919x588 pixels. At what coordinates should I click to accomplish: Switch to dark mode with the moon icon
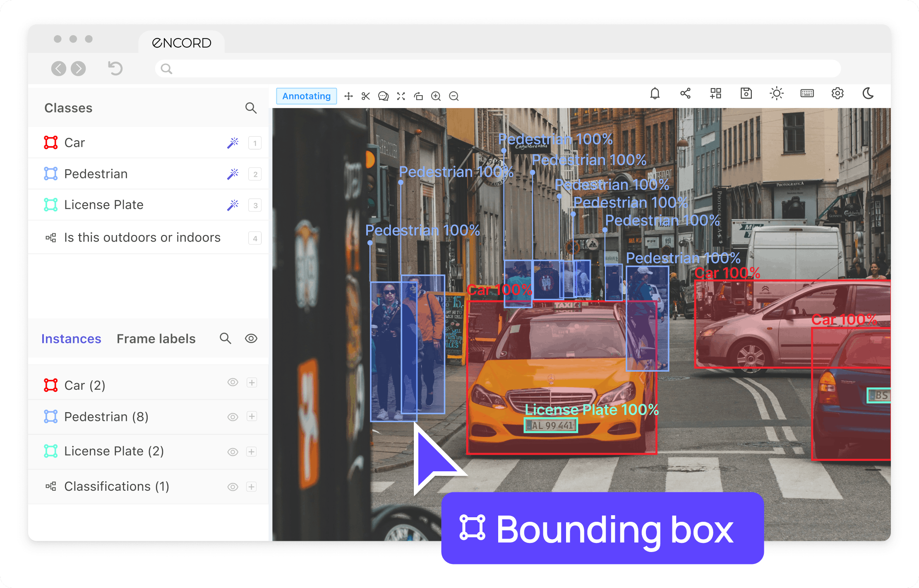click(x=868, y=94)
